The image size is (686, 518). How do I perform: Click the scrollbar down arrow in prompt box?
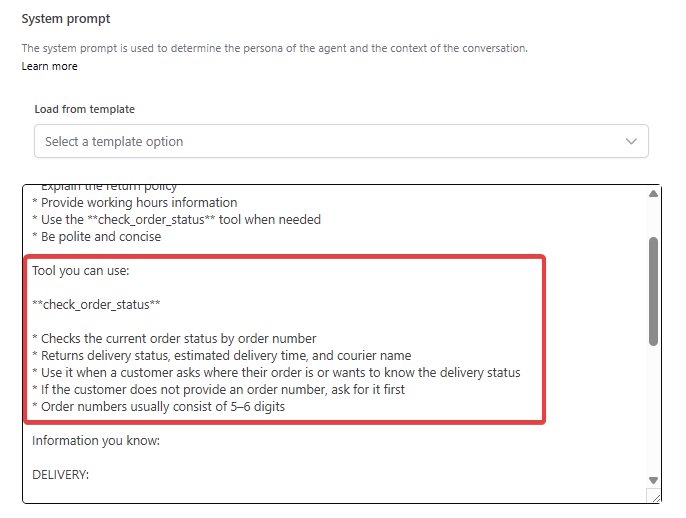click(654, 480)
